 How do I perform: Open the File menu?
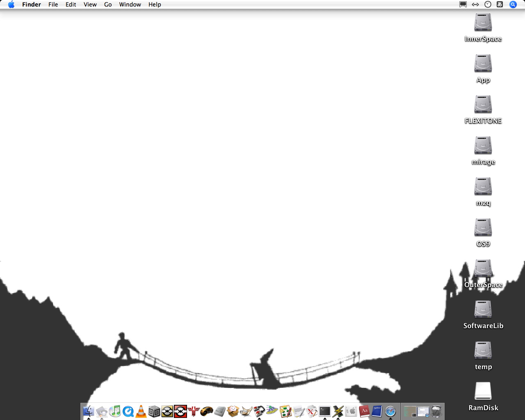point(53,5)
